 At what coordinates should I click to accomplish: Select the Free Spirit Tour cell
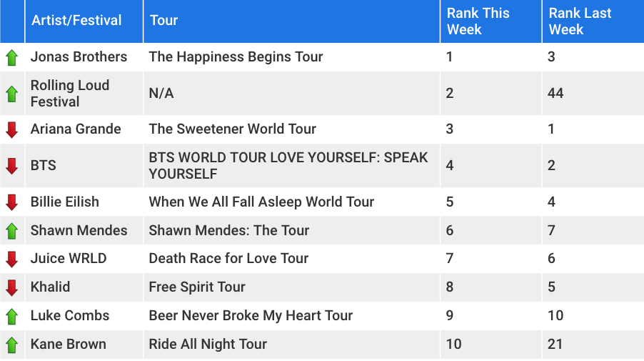291,287
